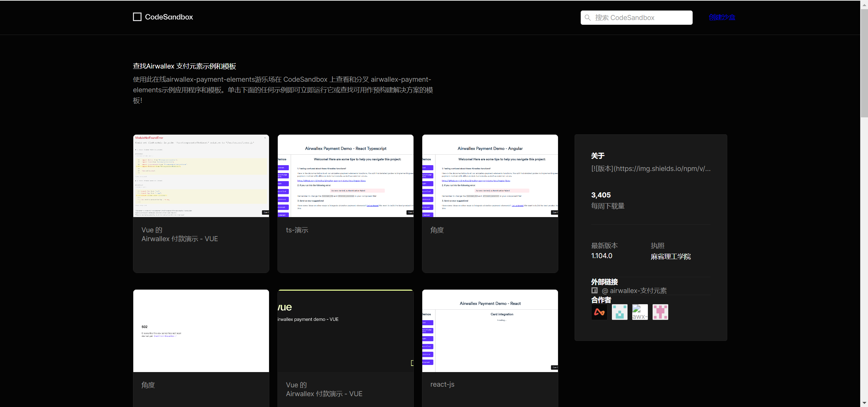Open the React Typescript demo thumbnail
The height and width of the screenshot is (407, 868).
pos(345,176)
